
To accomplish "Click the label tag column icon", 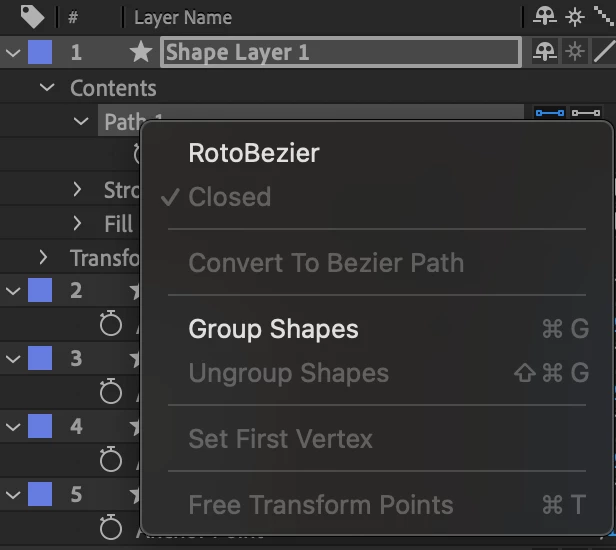I will (32, 17).
